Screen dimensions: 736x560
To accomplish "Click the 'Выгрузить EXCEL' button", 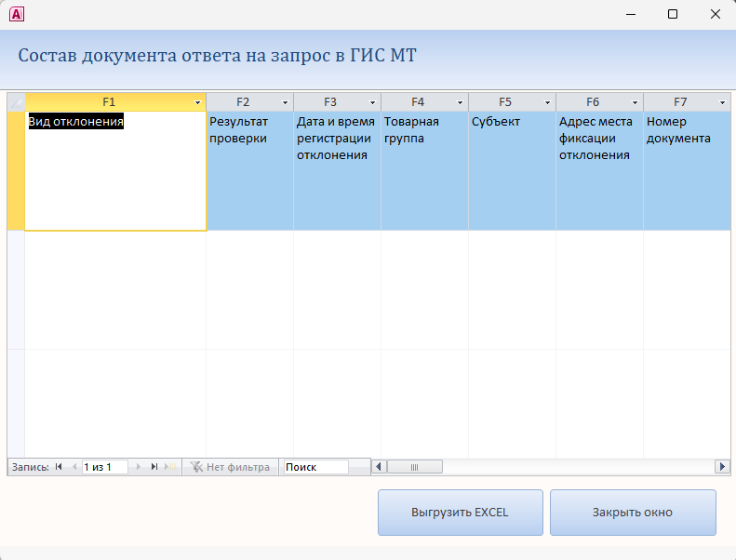I will click(x=460, y=513).
